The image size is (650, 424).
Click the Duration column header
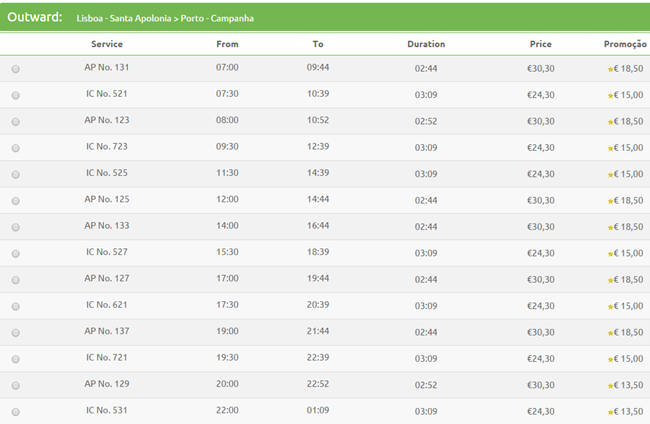tap(426, 44)
